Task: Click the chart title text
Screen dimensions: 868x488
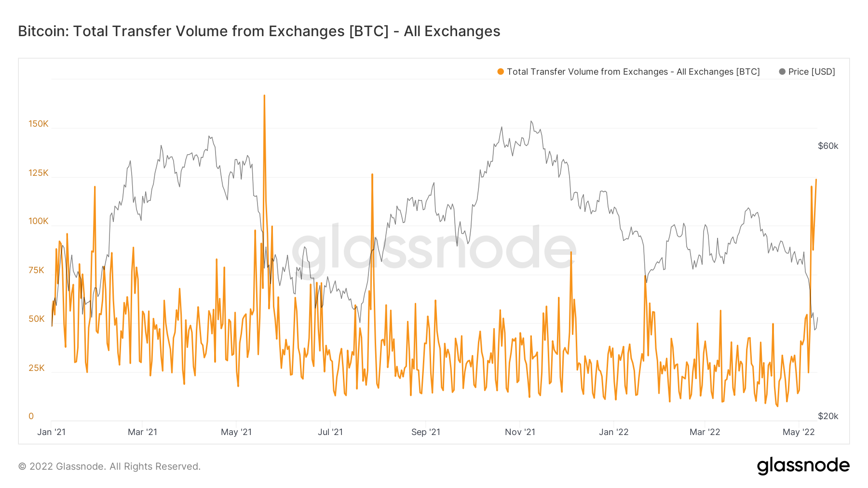Action: [259, 31]
